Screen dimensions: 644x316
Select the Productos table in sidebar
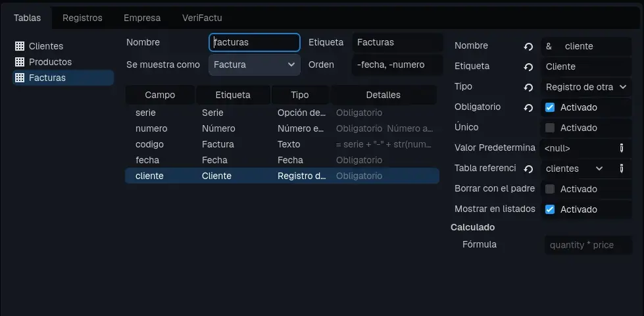(63, 62)
